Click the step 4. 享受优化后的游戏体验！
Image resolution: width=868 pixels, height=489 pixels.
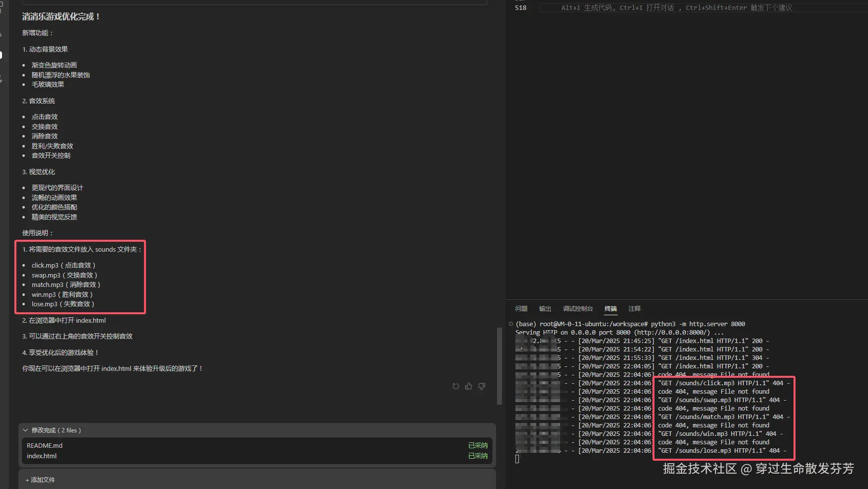point(61,353)
